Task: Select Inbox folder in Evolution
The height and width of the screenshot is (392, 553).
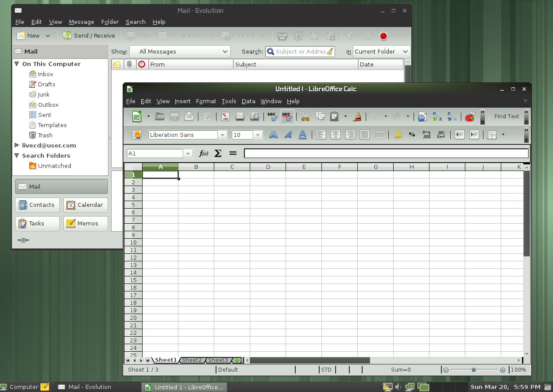Action: pos(45,74)
